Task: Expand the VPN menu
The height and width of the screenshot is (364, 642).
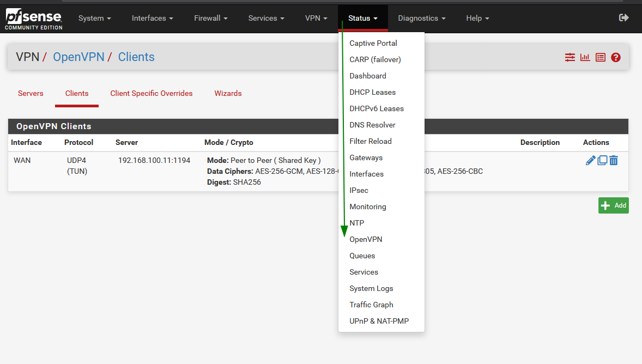Action: [x=316, y=18]
